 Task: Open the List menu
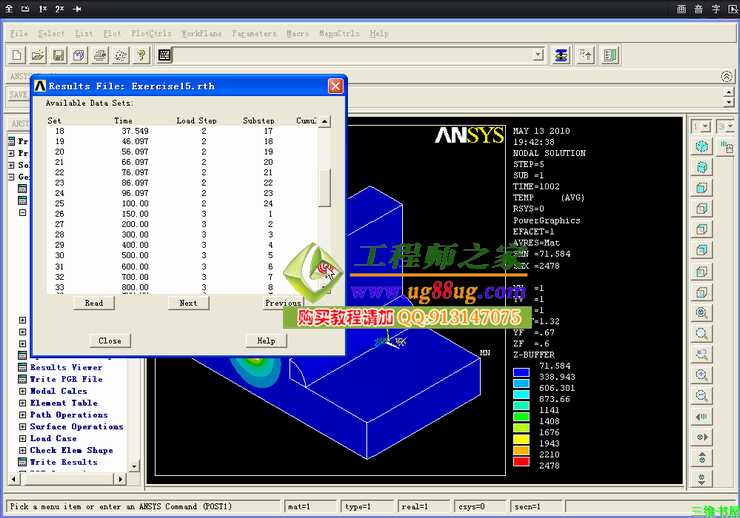(x=84, y=33)
